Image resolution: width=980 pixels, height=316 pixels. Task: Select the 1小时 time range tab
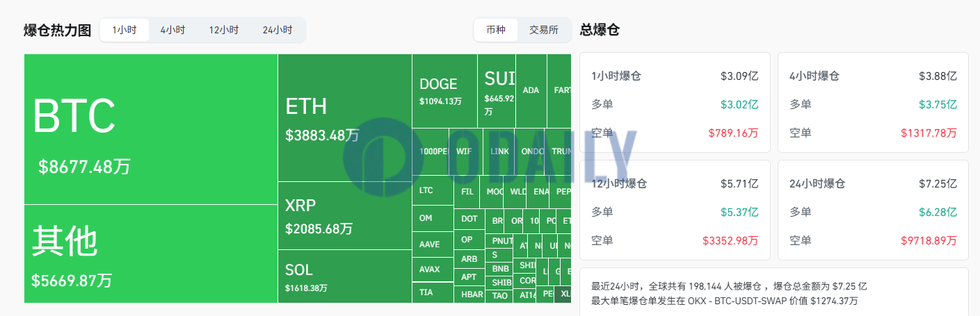pos(124,30)
